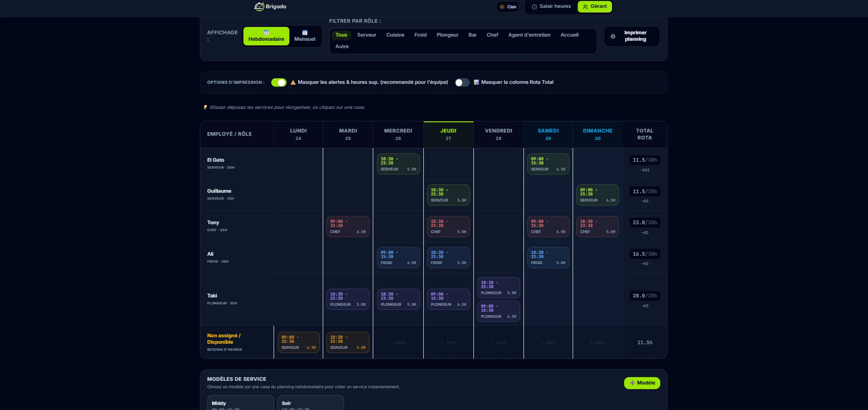This screenshot has width=868, height=410.
Task: Open unassigned Mardi 18:30 serveur shift
Action: click(348, 342)
